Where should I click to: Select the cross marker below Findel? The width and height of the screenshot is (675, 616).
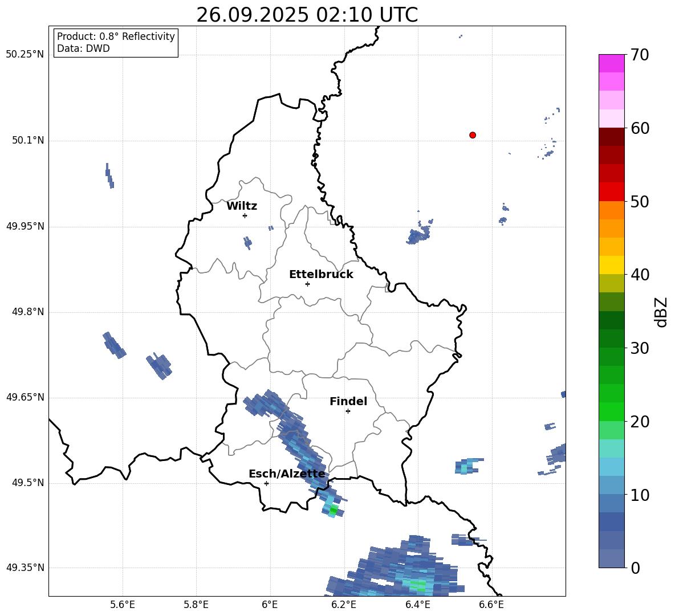(x=348, y=411)
